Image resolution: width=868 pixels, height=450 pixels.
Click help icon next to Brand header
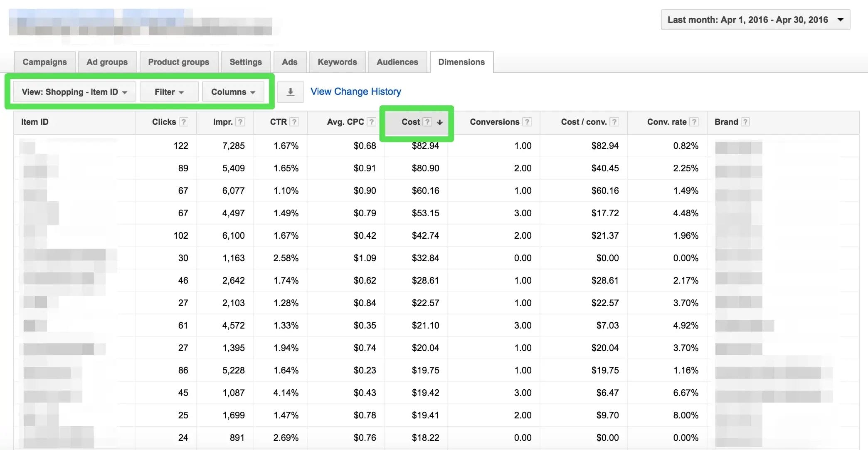745,122
